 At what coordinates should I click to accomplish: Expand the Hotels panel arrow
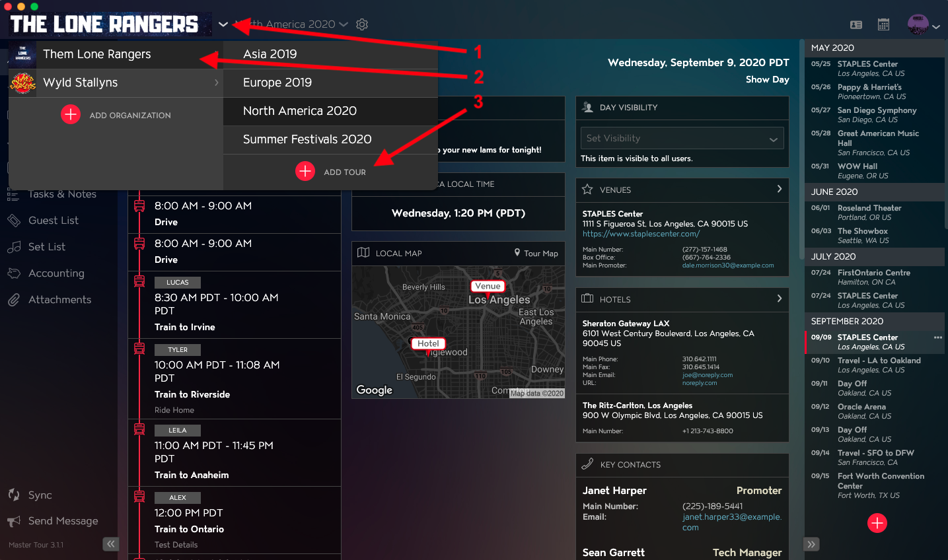pos(780,298)
